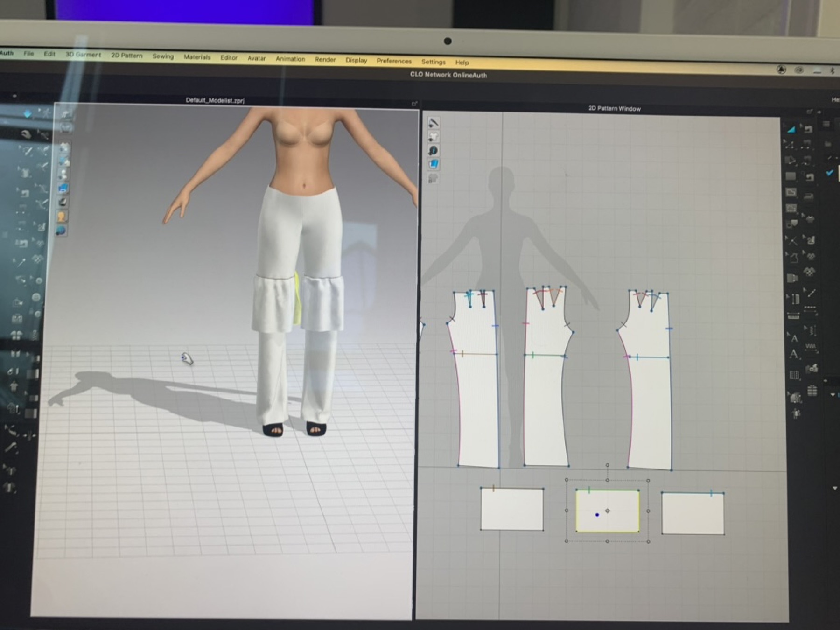Open the hamburger list icon in the right panel
This screenshot has width=840, height=630.
coord(826,124)
